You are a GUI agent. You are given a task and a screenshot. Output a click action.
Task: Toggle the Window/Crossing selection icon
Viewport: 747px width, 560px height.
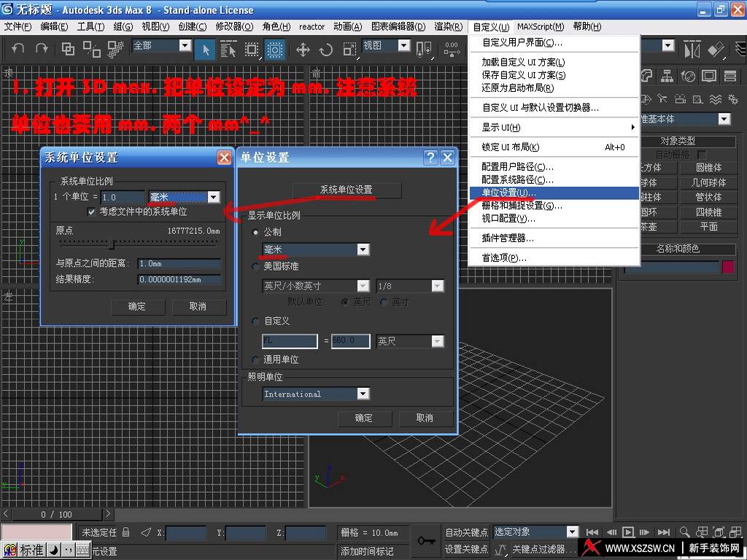point(275,49)
